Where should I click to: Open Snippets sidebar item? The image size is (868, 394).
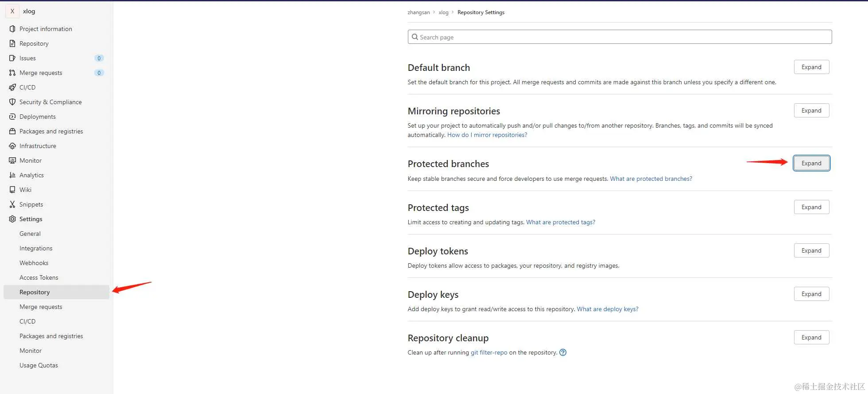pyautogui.click(x=56, y=204)
